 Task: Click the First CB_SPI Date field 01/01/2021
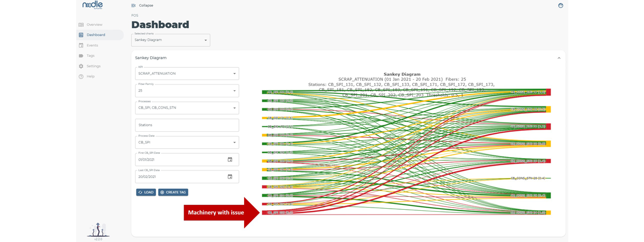(187, 160)
